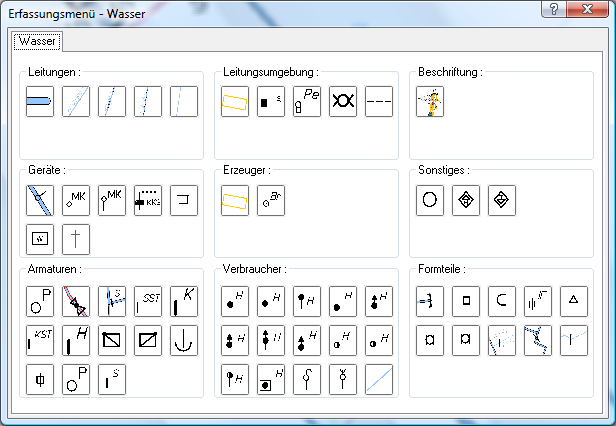
Task: Select the red valve icon in Armaturen
Action: click(x=76, y=301)
